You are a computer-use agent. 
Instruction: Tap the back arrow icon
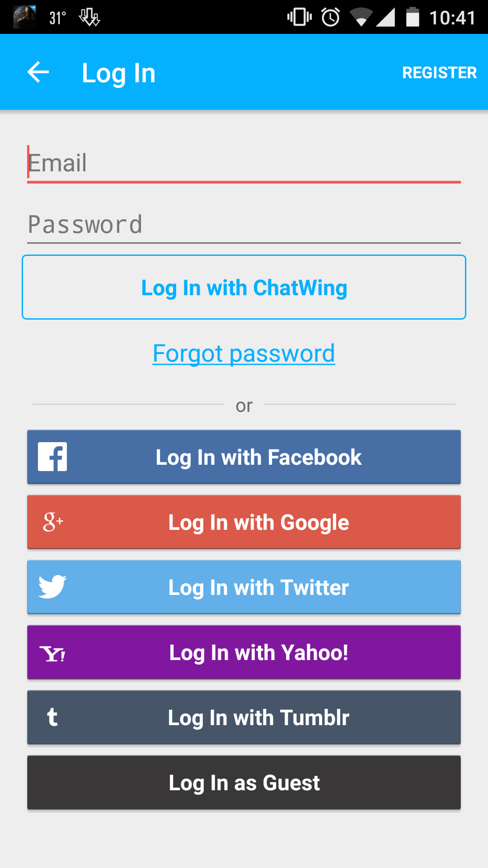tap(38, 72)
